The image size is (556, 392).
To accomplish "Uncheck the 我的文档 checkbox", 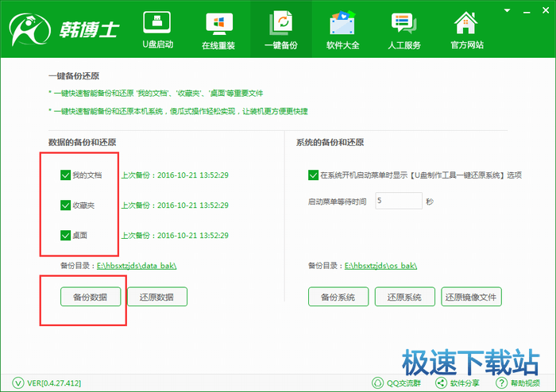I will (65, 175).
